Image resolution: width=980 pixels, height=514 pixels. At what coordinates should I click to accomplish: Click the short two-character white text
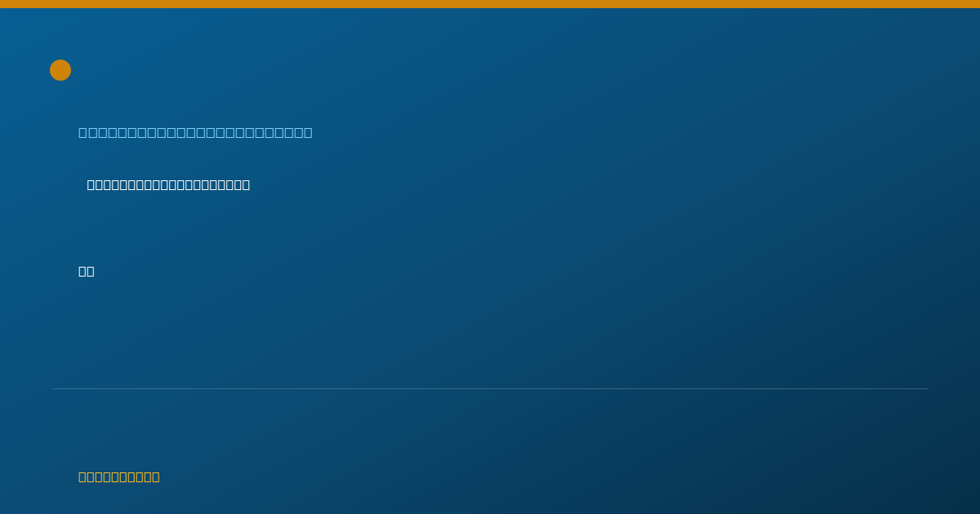point(87,272)
